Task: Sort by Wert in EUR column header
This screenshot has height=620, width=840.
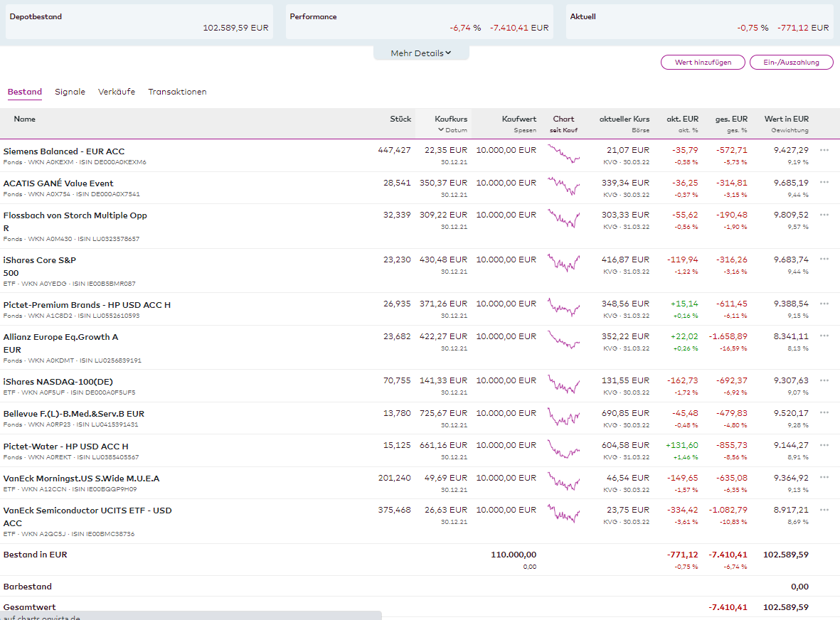Action: [787, 119]
